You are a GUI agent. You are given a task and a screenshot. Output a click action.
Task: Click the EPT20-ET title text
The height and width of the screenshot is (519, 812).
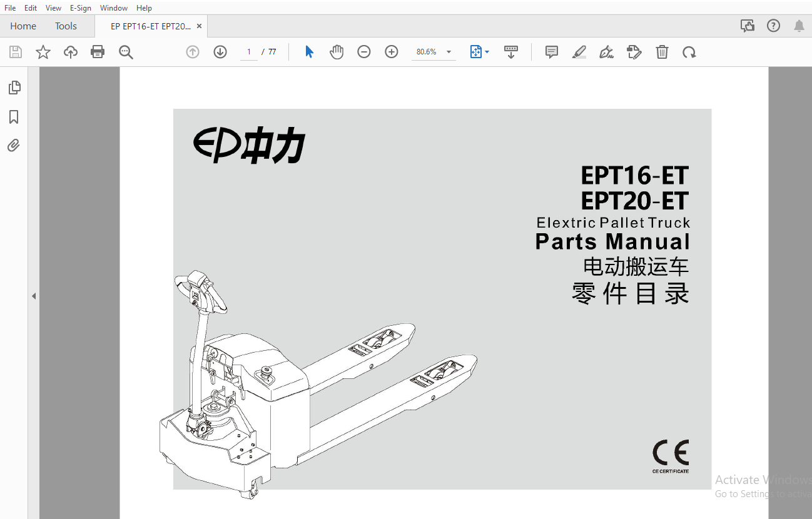point(635,201)
